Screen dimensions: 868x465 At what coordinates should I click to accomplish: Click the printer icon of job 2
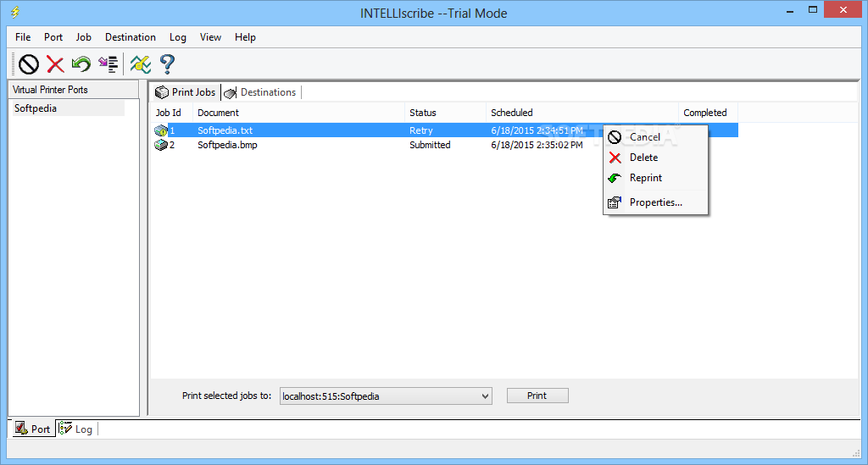[161, 145]
